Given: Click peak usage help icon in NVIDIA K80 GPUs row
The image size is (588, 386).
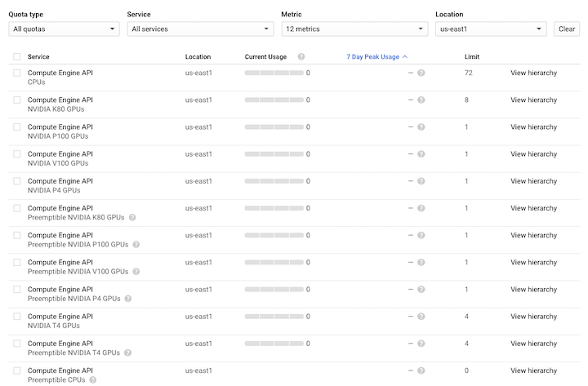Looking at the screenshot, I should pos(421,100).
